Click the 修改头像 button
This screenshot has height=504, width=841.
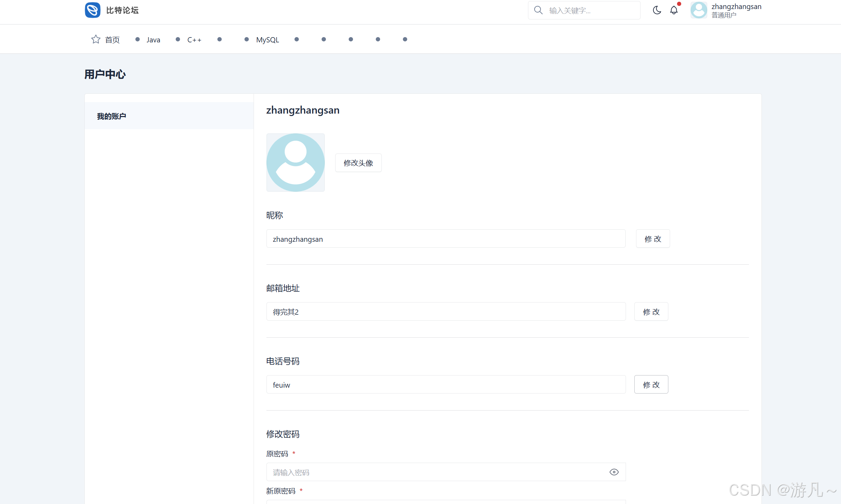[358, 163]
